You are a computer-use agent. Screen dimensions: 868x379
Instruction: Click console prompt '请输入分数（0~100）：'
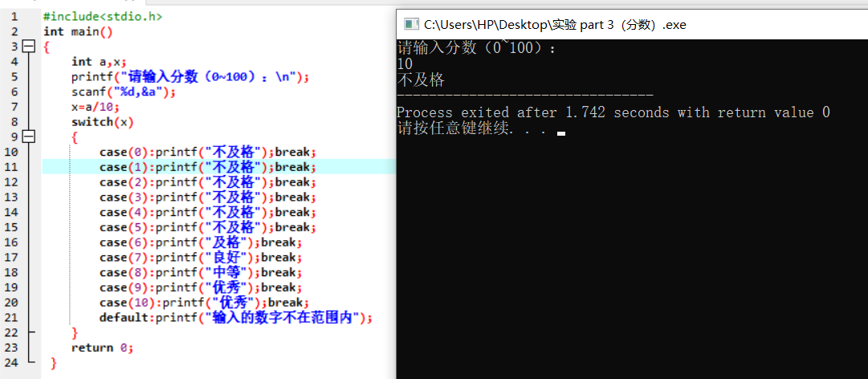(477, 48)
